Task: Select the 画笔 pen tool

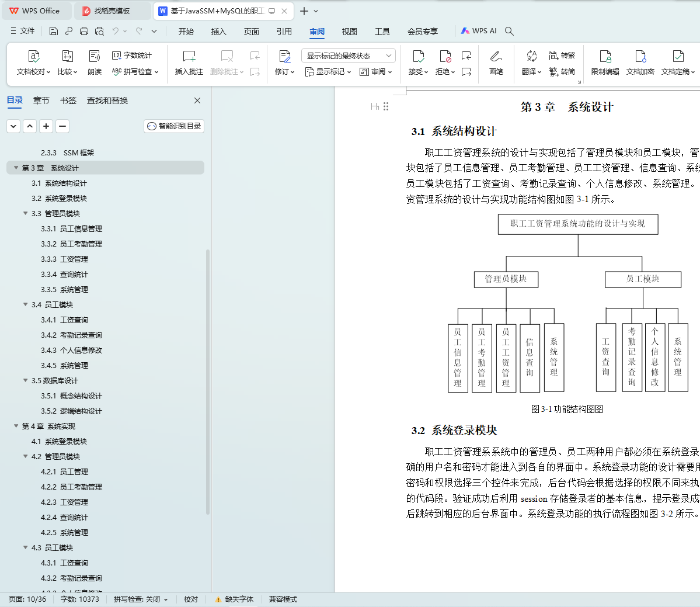Action: click(496, 63)
